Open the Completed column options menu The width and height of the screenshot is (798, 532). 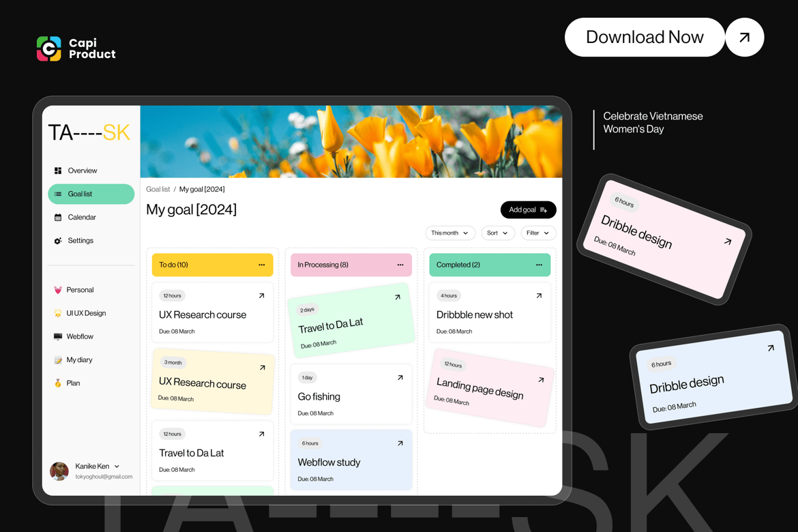click(539, 265)
